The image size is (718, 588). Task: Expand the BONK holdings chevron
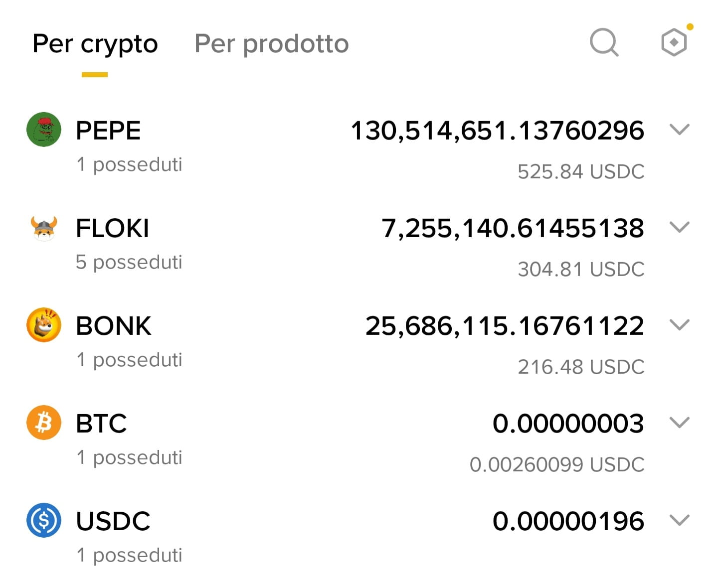click(x=679, y=325)
